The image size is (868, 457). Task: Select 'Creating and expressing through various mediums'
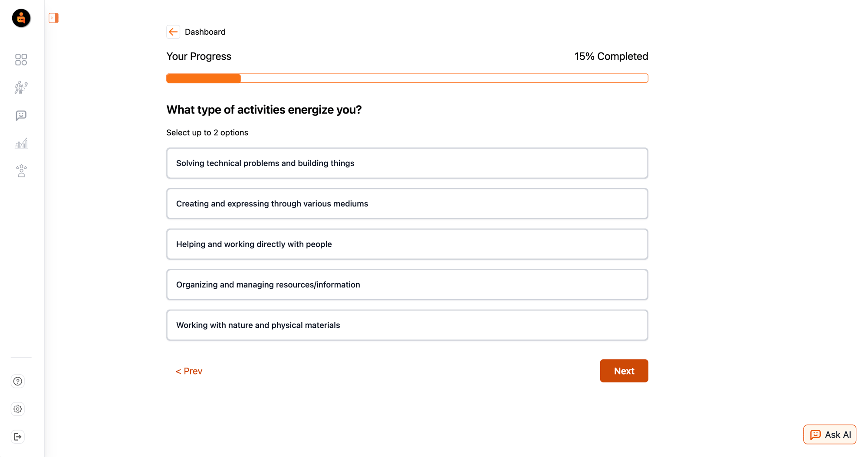tap(407, 204)
